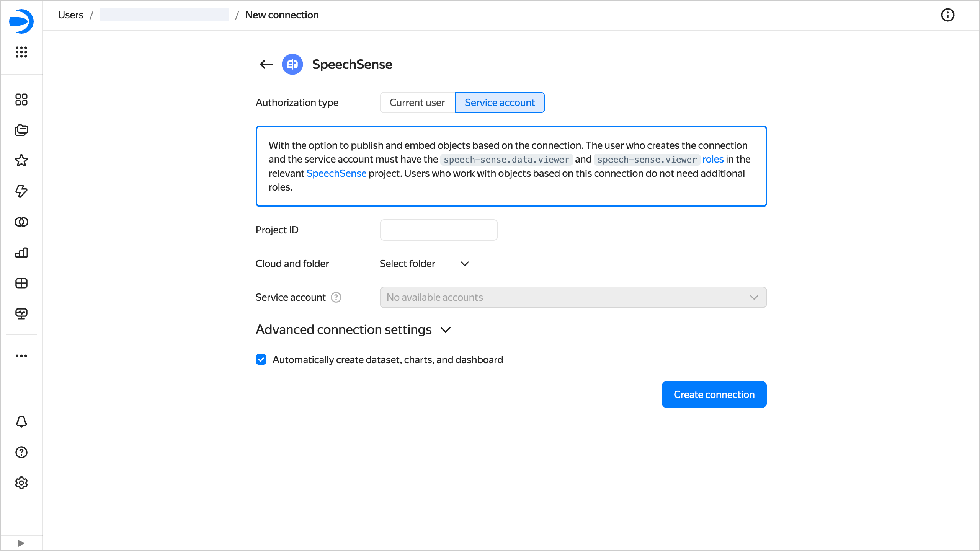Open the connections lightning bolt icon
980x551 pixels.
click(21, 191)
